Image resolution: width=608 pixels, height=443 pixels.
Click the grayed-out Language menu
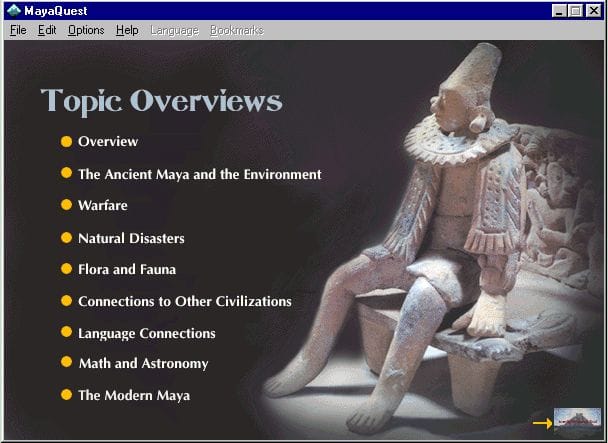174,30
